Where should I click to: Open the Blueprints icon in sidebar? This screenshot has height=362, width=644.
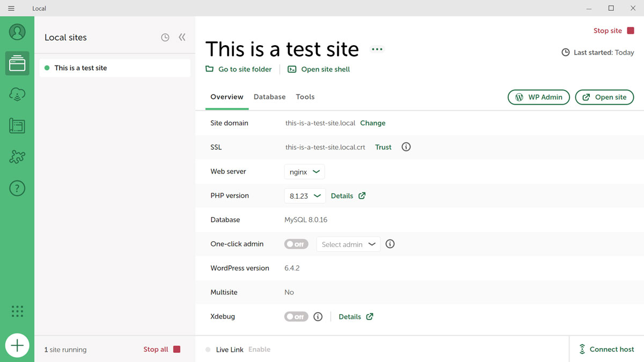[17, 126]
